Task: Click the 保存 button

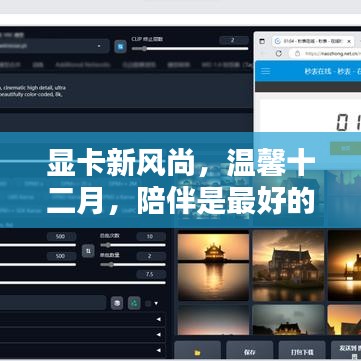Action: coord(250,351)
